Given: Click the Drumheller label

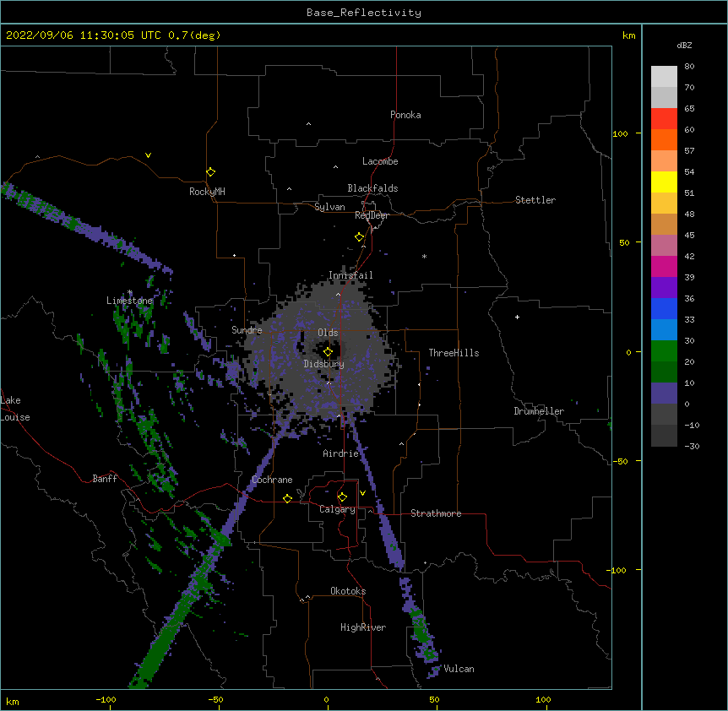Looking at the screenshot, I should point(539,411).
